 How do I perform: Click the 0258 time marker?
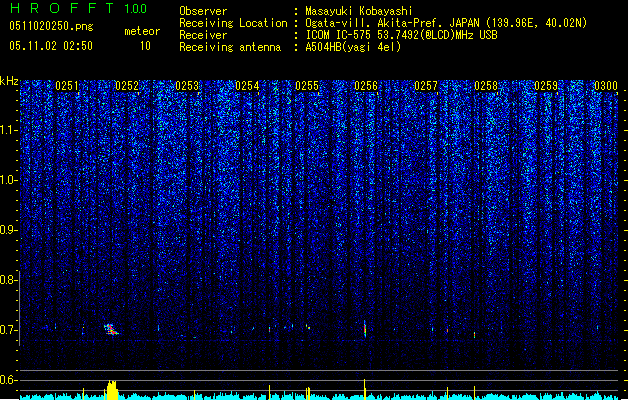(486, 86)
